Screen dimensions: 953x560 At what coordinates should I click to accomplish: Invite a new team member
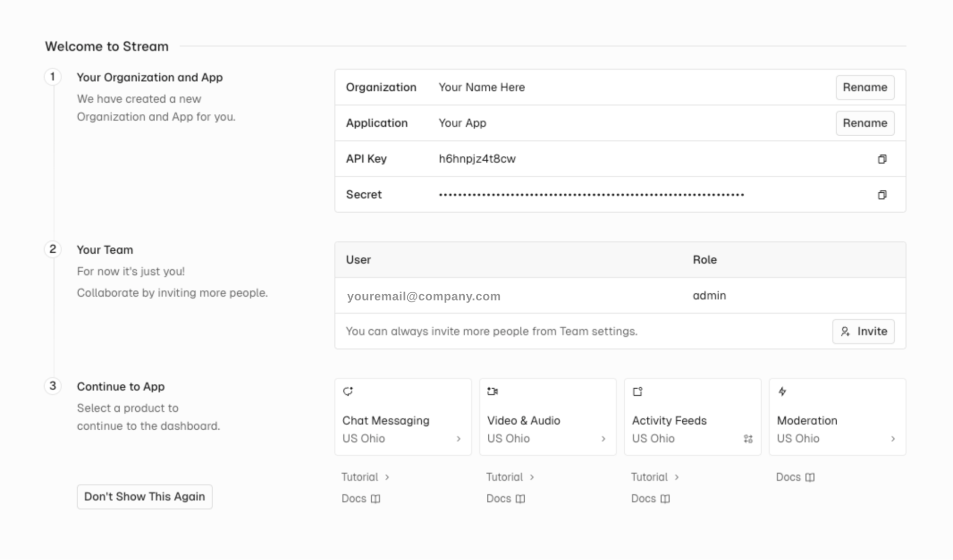[x=863, y=332]
